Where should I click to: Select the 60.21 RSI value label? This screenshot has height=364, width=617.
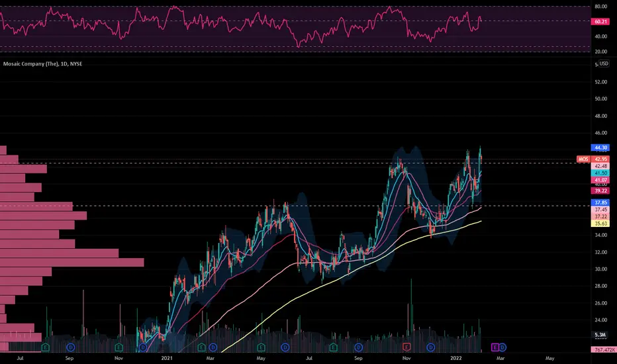coord(600,22)
